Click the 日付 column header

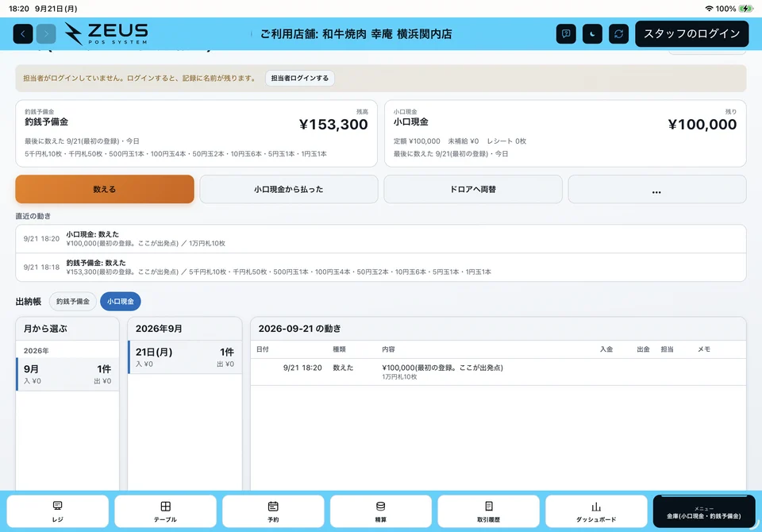point(263,349)
